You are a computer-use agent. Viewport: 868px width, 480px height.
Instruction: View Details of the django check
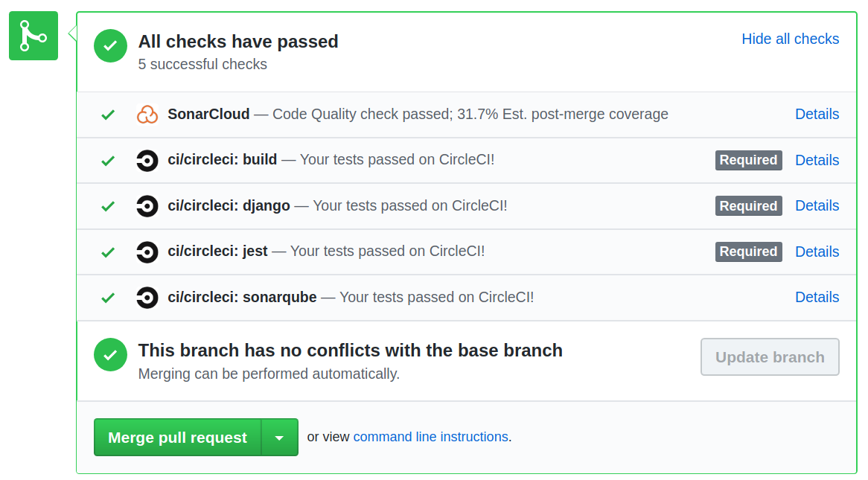[x=817, y=205]
